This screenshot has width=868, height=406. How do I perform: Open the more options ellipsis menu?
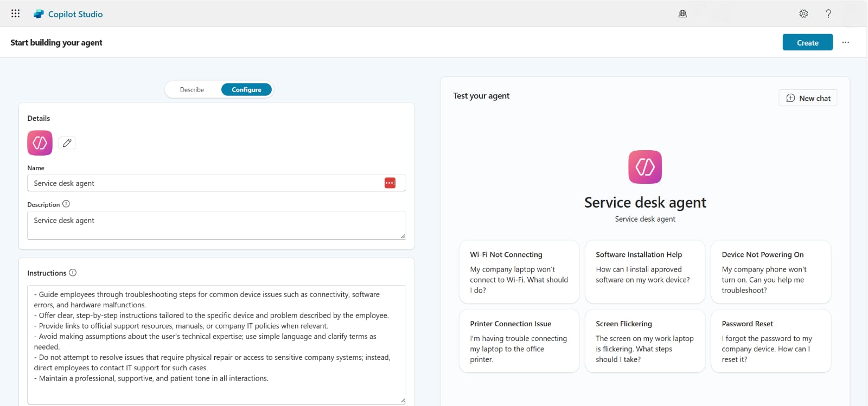click(x=845, y=42)
